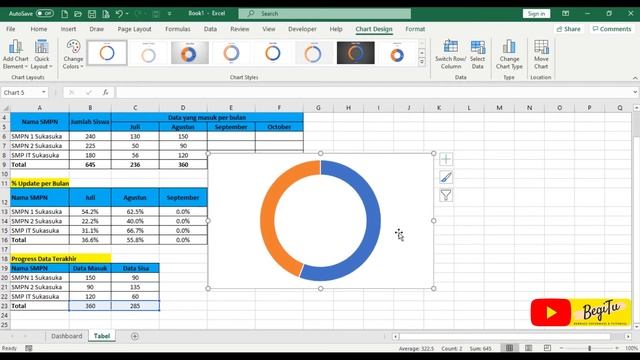This screenshot has width=640, height=360.
Task: Click vertical scrollbar down arrow
Action: [636, 327]
